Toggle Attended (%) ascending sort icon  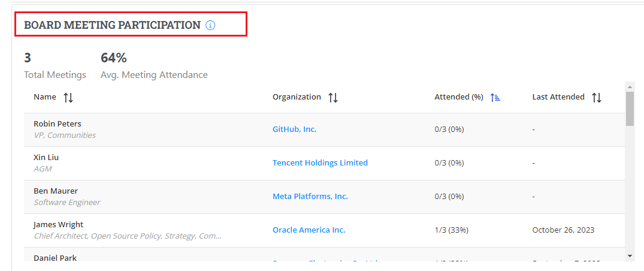tap(495, 97)
